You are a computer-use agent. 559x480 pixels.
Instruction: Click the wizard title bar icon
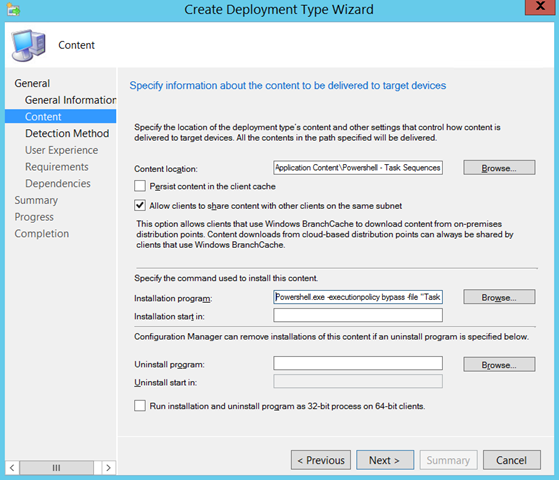click(x=14, y=10)
